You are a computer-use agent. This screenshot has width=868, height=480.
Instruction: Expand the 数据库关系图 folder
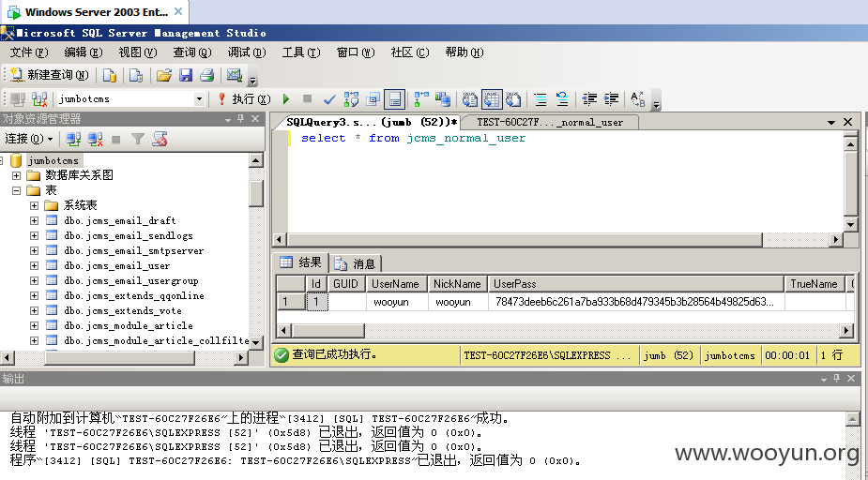point(16,176)
